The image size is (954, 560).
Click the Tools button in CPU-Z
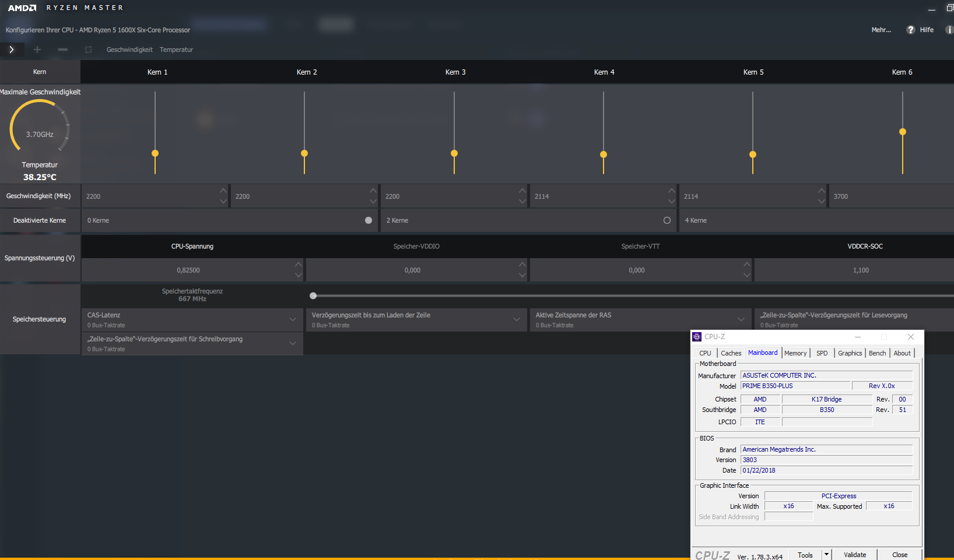point(805,555)
